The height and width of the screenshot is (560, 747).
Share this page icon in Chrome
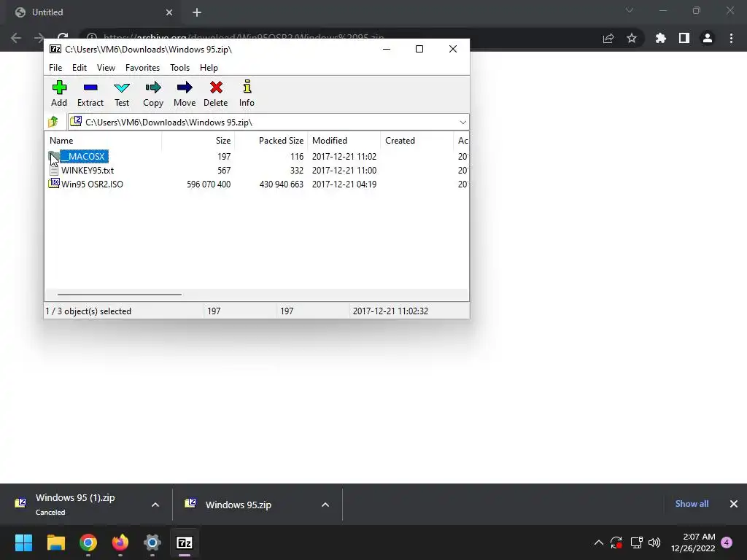tap(608, 38)
